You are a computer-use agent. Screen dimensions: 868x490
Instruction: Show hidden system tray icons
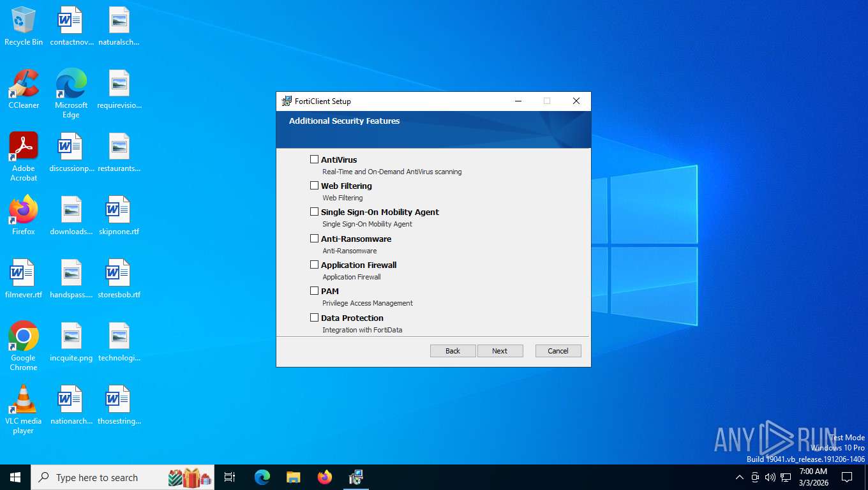(740, 477)
